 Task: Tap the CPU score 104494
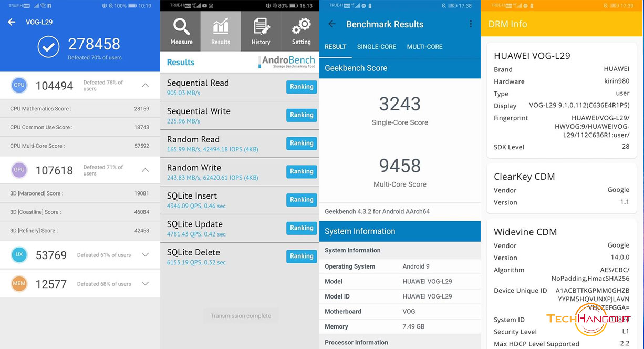tap(54, 85)
